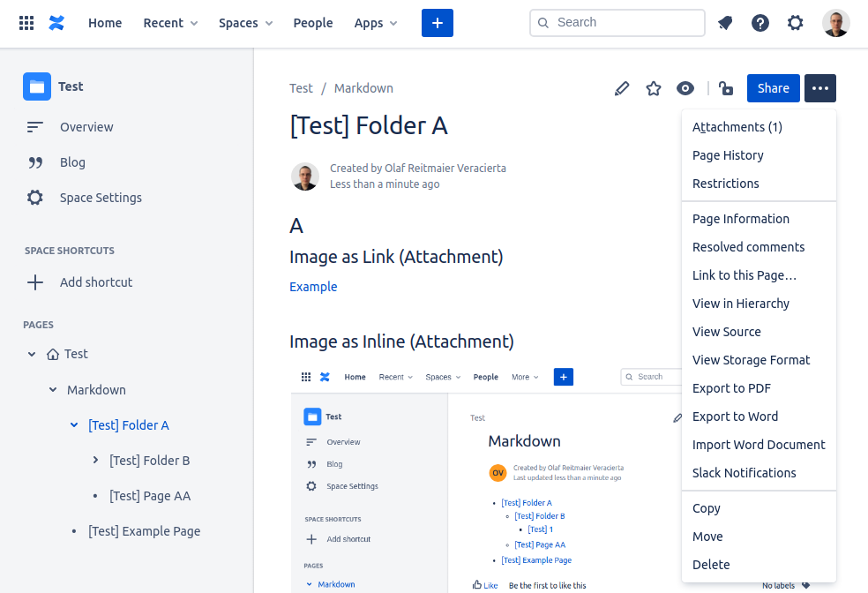Click the Test breadcrumb link

point(301,88)
